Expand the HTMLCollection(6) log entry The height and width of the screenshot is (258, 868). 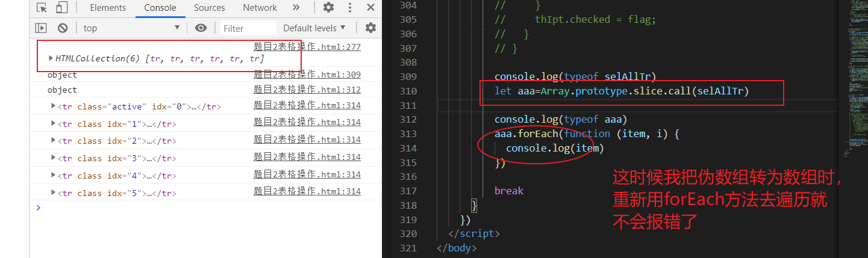click(51, 58)
